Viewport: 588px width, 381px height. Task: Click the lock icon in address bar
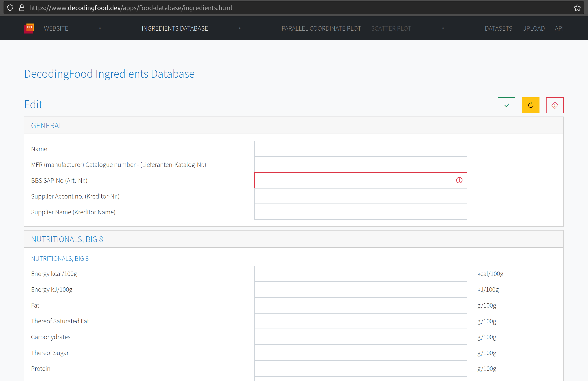(x=22, y=8)
